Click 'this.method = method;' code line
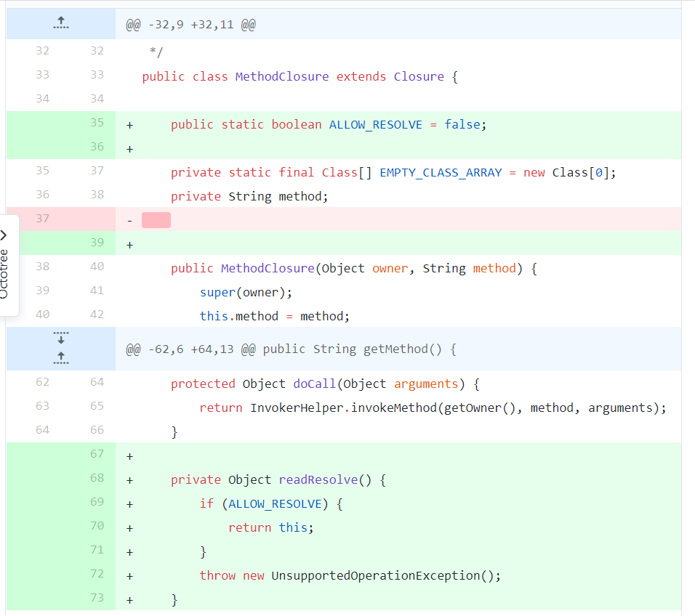Viewport: 695px width, 616px height. [274, 316]
